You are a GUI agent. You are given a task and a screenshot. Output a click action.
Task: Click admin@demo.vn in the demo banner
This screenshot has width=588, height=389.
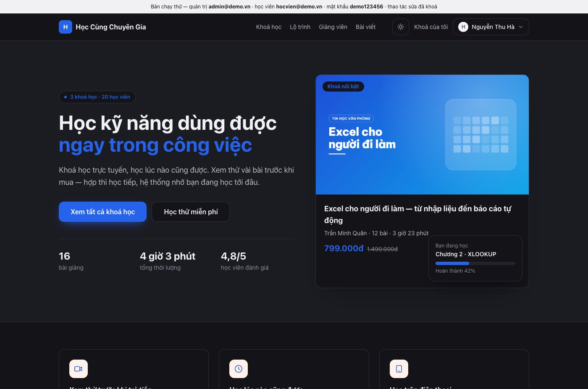click(x=229, y=7)
